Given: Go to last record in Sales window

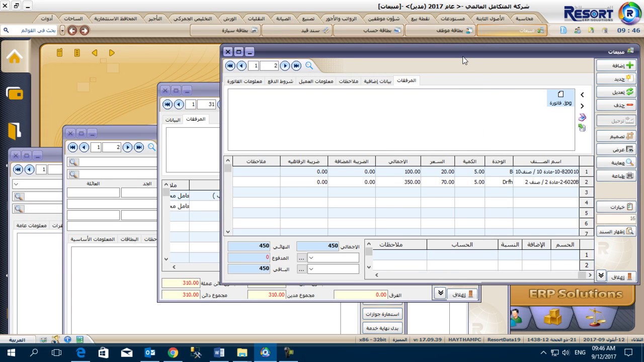Looking at the screenshot, I should pos(296,66).
